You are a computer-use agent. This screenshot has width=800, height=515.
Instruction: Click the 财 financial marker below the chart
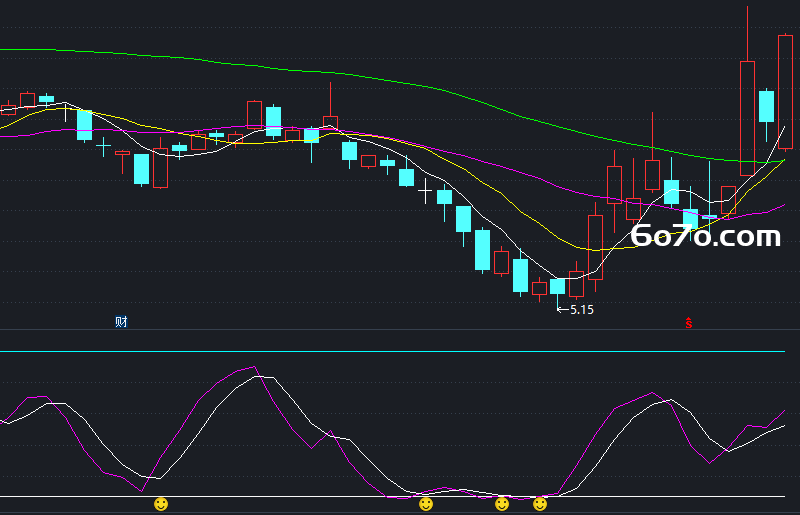click(121, 322)
